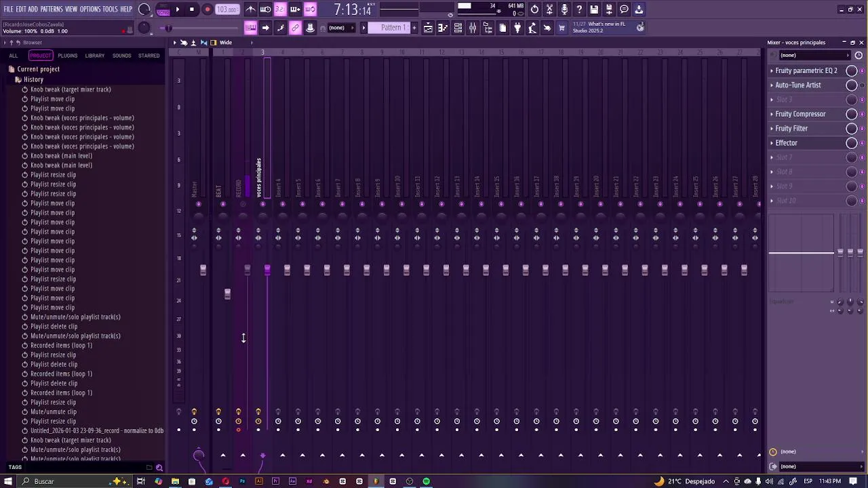Open the help question mark icon

click(x=579, y=9)
